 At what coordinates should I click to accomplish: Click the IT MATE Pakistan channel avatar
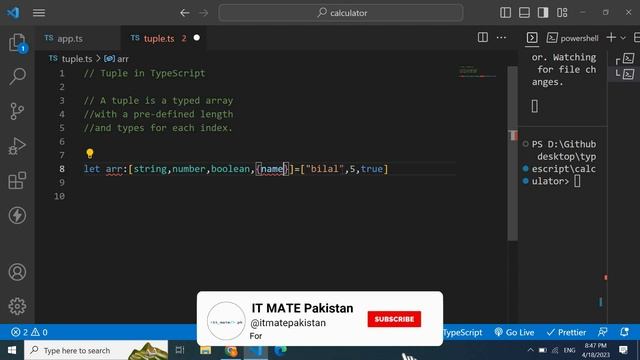(x=226, y=321)
